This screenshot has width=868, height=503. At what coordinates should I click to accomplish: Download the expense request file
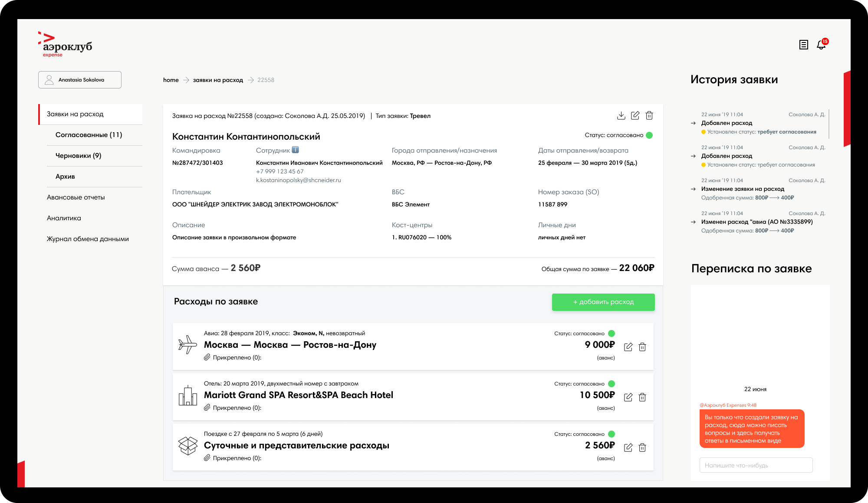pyautogui.click(x=621, y=115)
